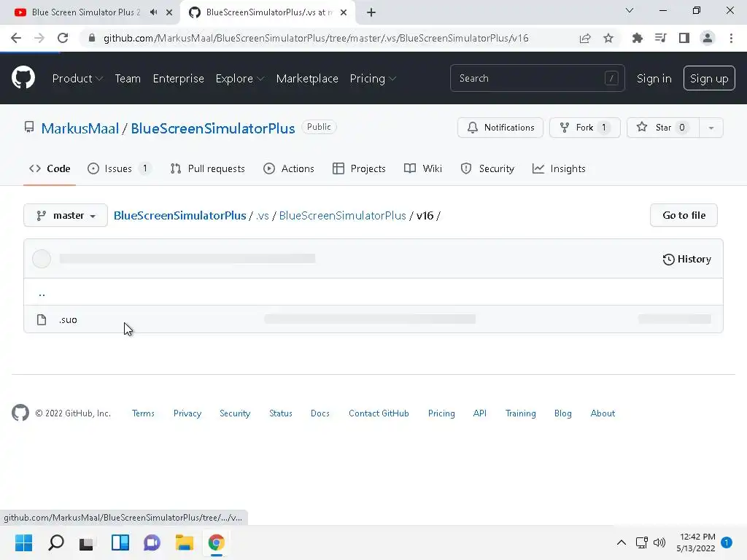Go to parent directory via two dots
The height and width of the screenshot is (560, 747).
tap(42, 293)
